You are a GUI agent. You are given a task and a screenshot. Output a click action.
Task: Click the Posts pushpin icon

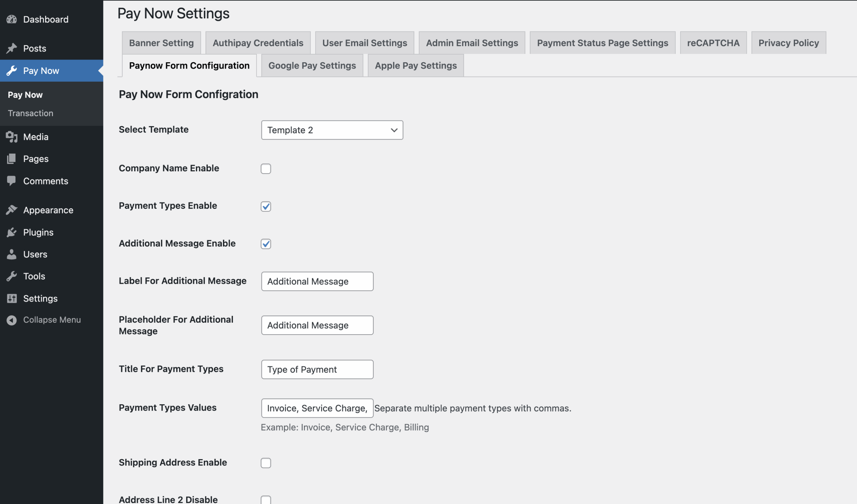12,48
